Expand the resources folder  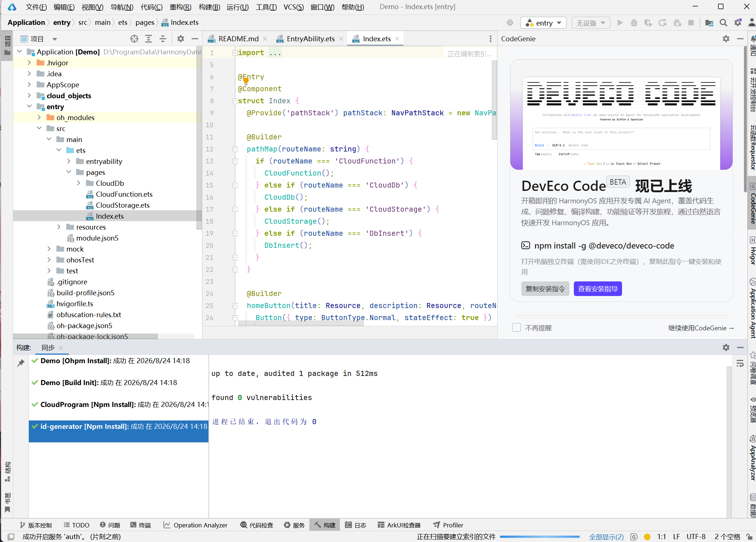(x=59, y=227)
